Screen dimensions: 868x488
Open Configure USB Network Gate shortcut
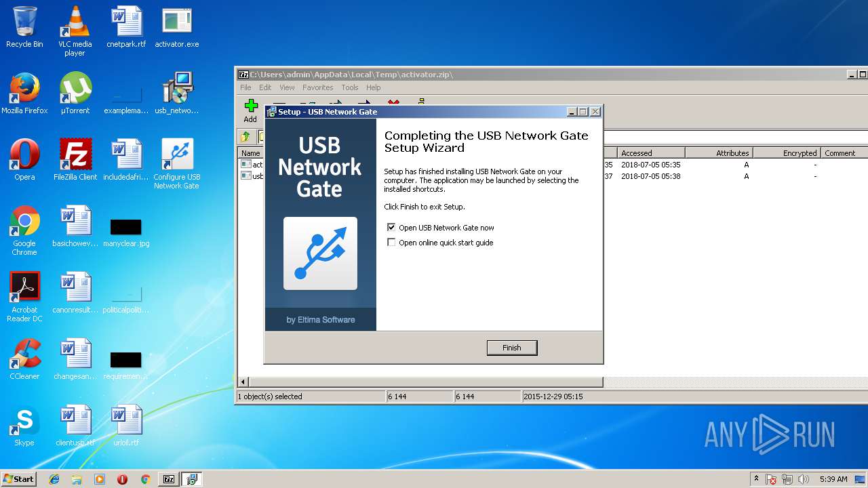(177, 164)
